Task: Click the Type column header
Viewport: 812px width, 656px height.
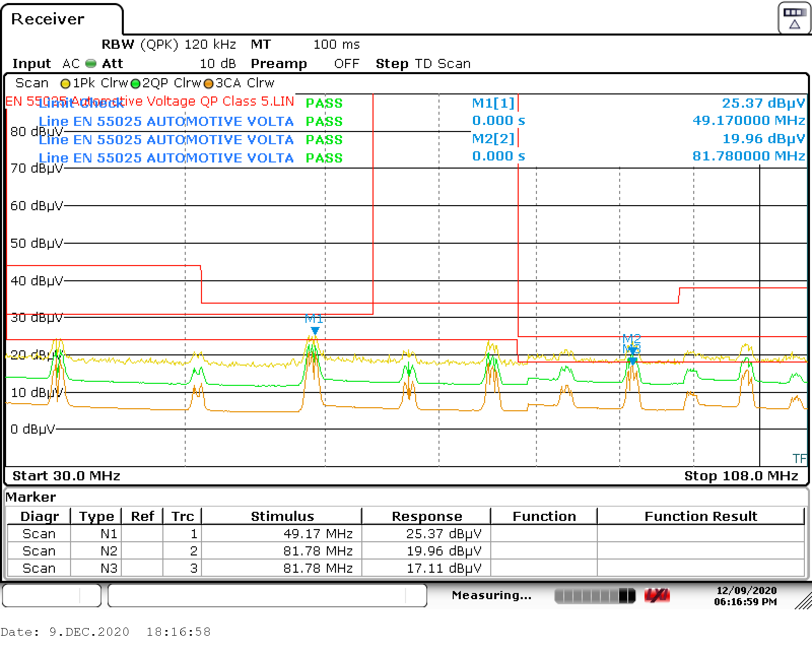Action: (96, 516)
